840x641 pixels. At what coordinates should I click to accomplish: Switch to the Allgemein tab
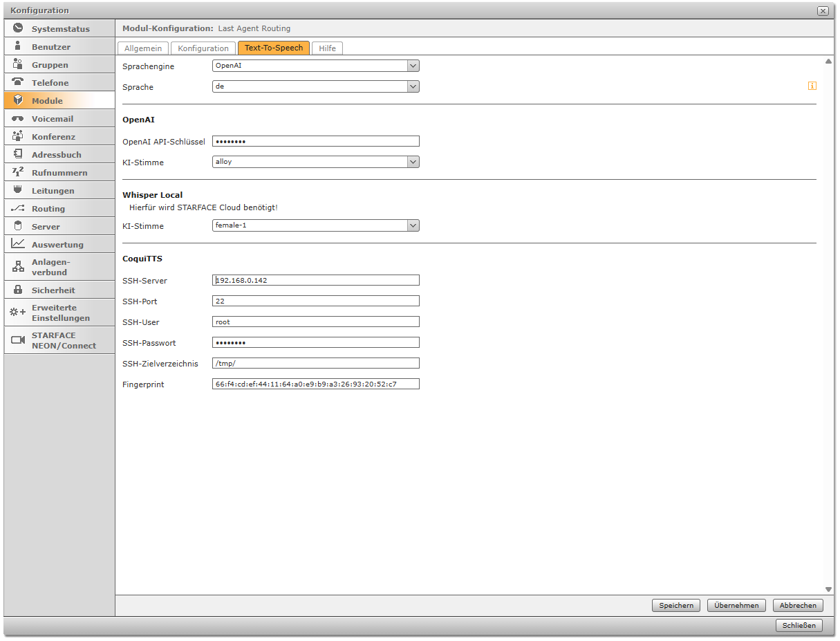point(143,48)
